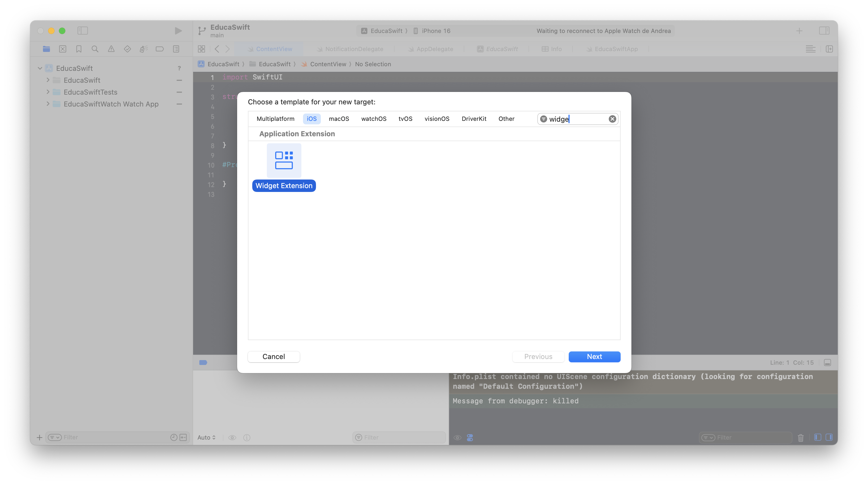This screenshot has height=485, width=868.
Task: Add a new file with the plus button
Action: [x=39, y=437]
